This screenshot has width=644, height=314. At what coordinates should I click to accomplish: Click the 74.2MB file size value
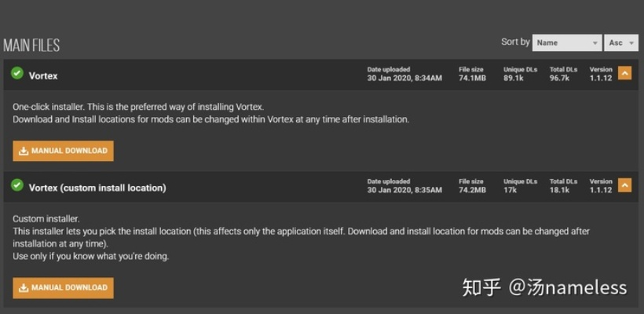(x=472, y=190)
